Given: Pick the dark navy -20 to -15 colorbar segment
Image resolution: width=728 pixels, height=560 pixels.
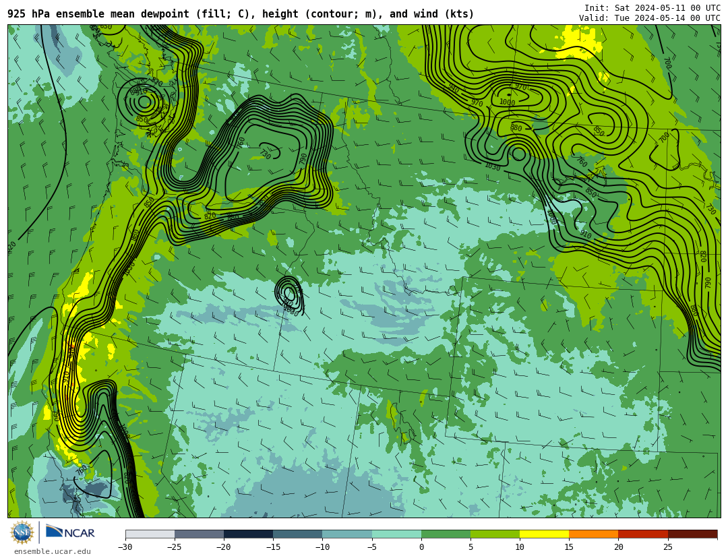Looking at the screenshot, I should click(x=248, y=534).
